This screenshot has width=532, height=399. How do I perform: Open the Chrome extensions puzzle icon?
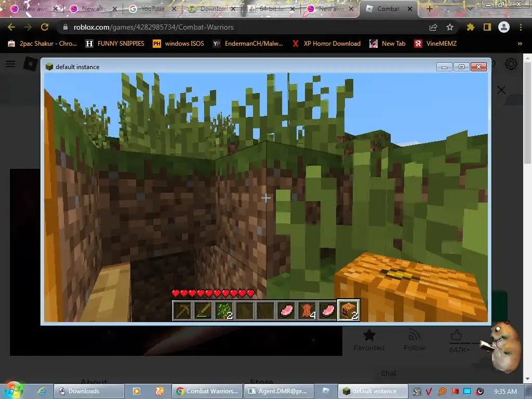(471, 27)
